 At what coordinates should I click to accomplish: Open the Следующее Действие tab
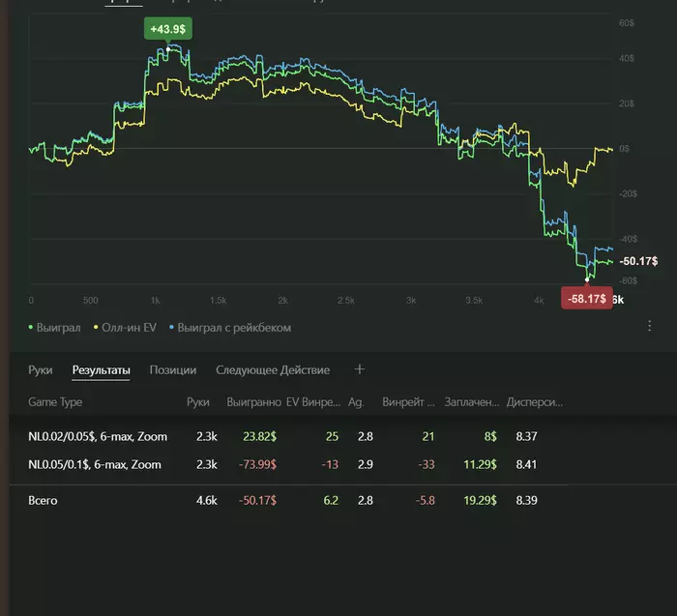[273, 370]
